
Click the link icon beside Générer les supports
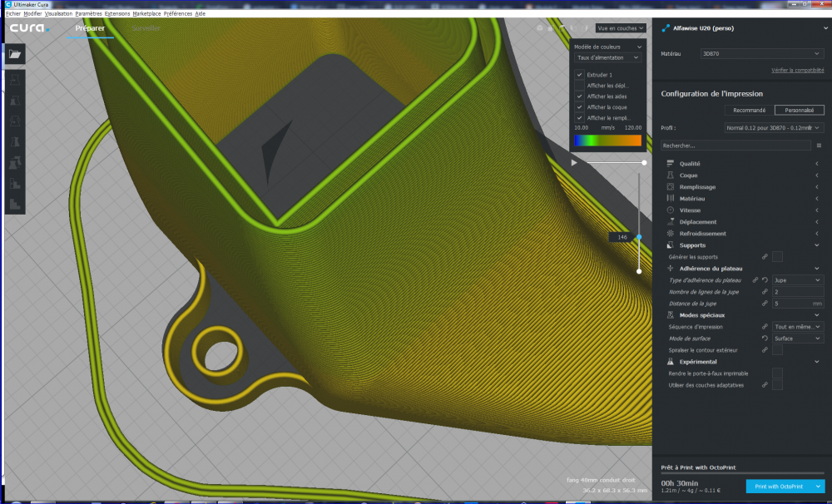[x=765, y=257]
